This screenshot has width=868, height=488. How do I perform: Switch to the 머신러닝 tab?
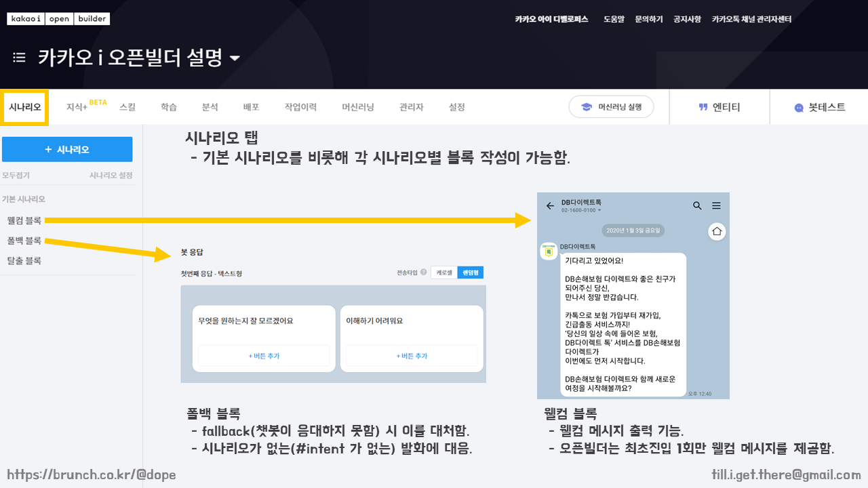coord(358,107)
